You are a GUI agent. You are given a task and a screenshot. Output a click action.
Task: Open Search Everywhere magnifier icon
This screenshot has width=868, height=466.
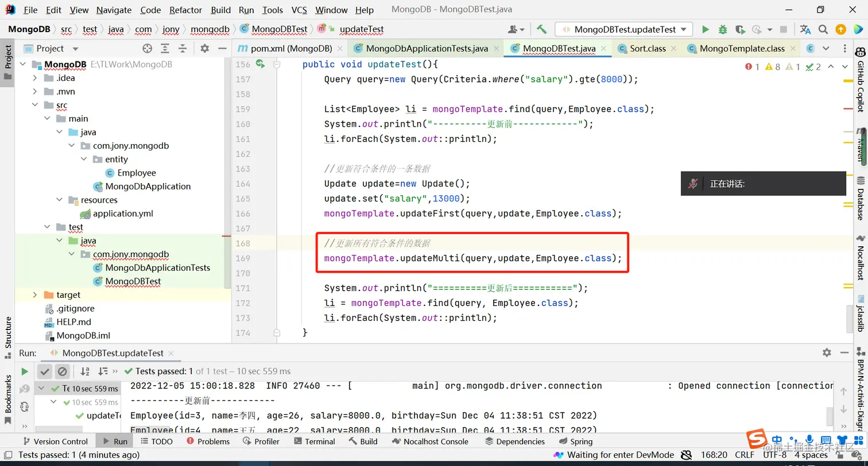click(823, 29)
